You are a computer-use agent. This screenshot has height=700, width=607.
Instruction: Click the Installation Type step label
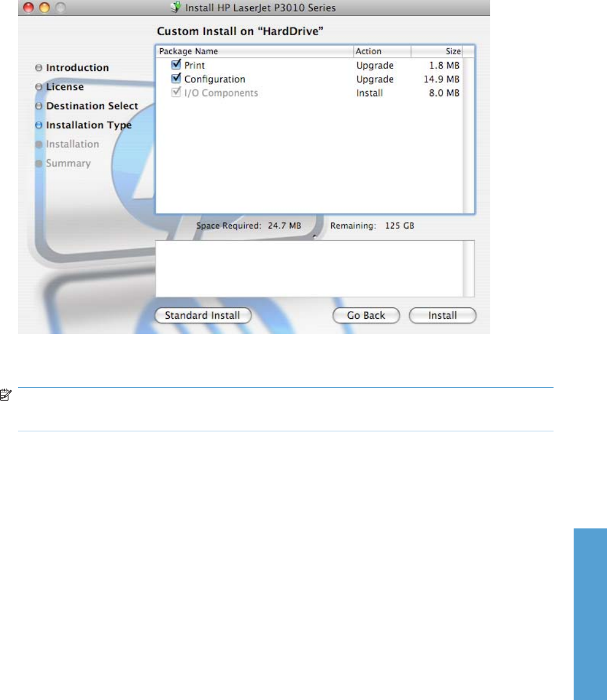pyautogui.click(x=89, y=125)
